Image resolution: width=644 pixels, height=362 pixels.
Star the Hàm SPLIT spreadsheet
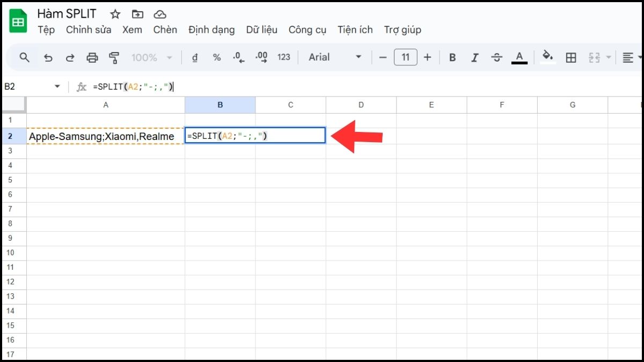115,14
